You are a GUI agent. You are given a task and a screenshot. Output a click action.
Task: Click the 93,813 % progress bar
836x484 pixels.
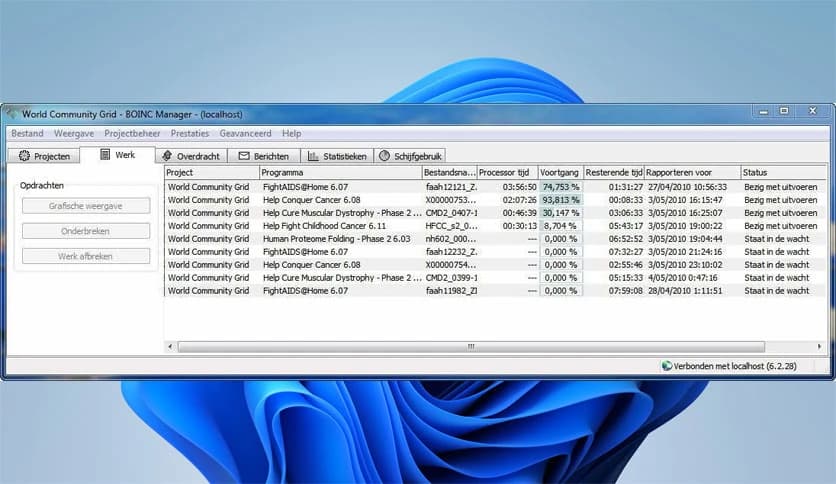[561, 200]
